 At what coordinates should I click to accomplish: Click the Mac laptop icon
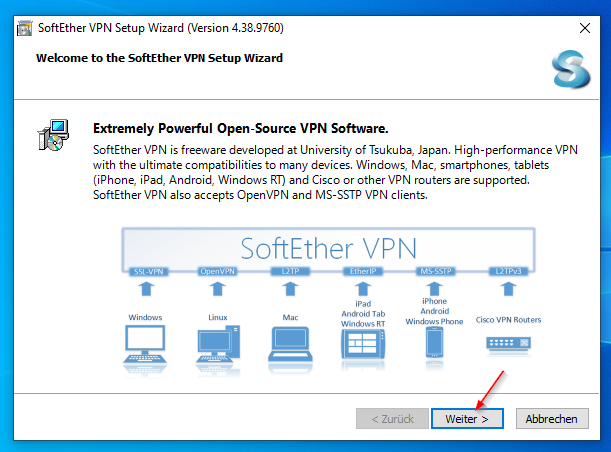point(290,345)
